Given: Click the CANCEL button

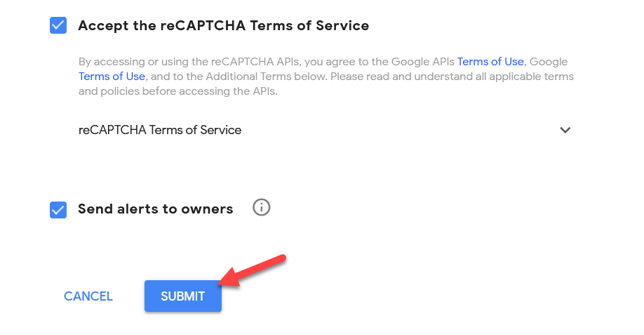Looking at the screenshot, I should (x=88, y=296).
